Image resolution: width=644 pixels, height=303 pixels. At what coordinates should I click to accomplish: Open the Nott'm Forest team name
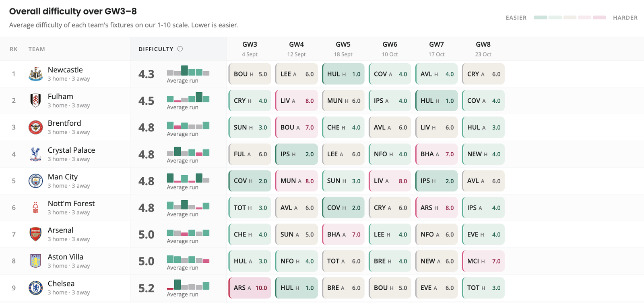coord(71,203)
